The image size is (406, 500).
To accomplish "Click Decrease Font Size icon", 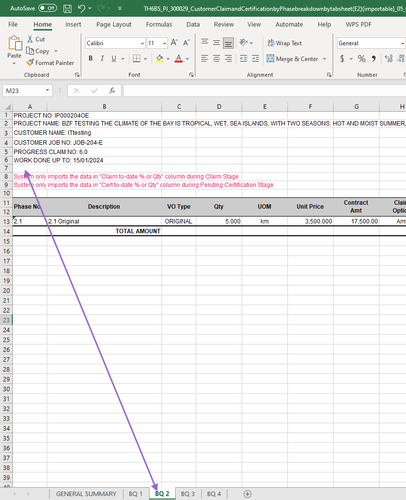I will (186, 43).
